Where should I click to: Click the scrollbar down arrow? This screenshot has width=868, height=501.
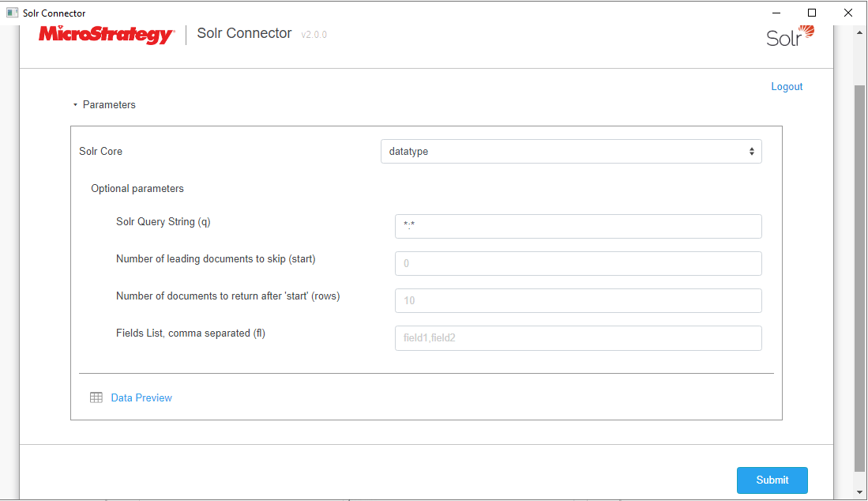(x=860, y=492)
